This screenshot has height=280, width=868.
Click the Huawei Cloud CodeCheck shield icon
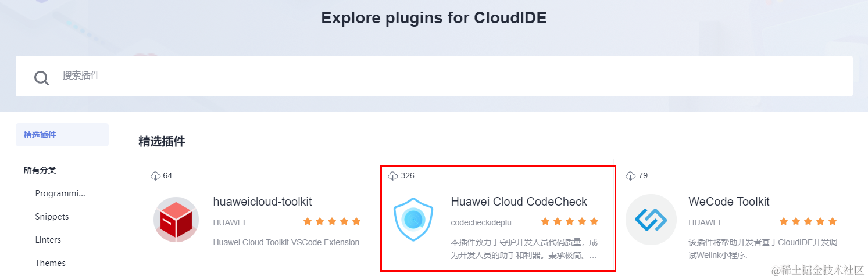click(413, 220)
